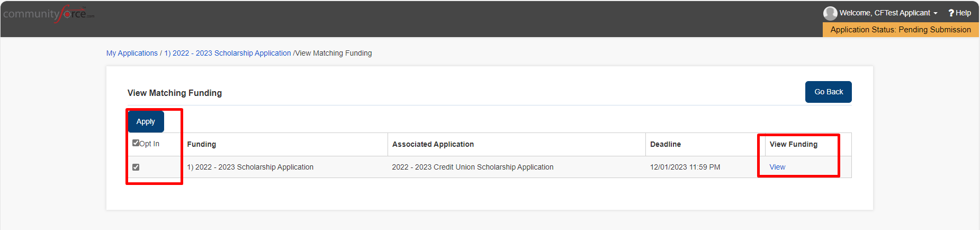Open the View funding link

pyautogui.click(x=777, y=167)
